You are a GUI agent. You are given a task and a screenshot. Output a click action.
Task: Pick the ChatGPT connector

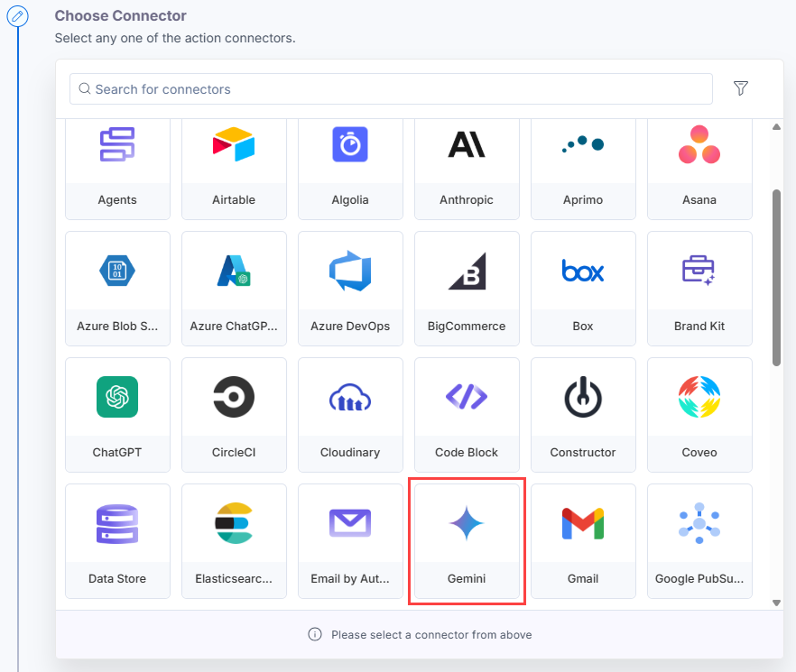point(117,415)
